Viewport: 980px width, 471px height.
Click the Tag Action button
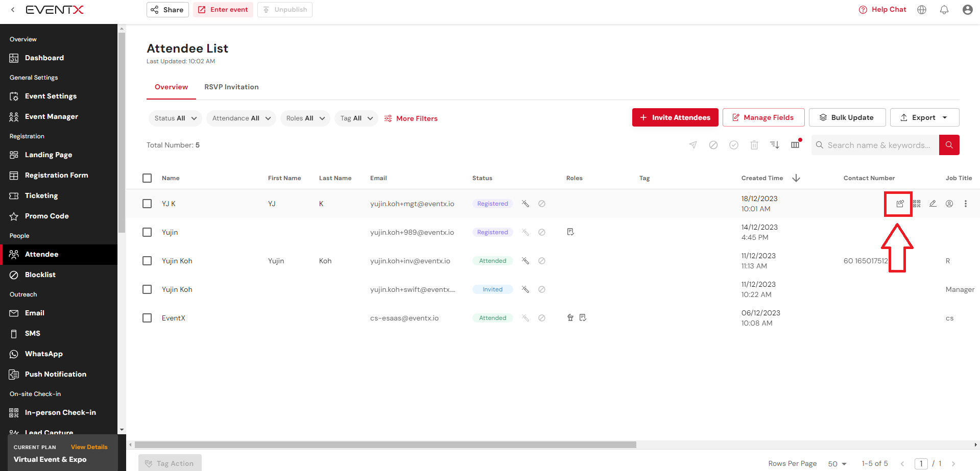(x=170, y=463)
